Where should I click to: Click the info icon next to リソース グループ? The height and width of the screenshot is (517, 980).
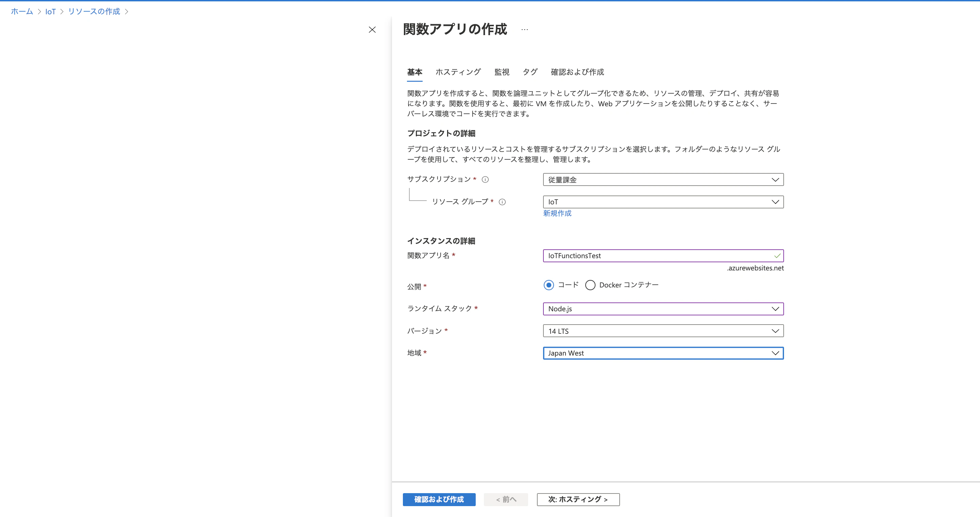click(502, 202)
